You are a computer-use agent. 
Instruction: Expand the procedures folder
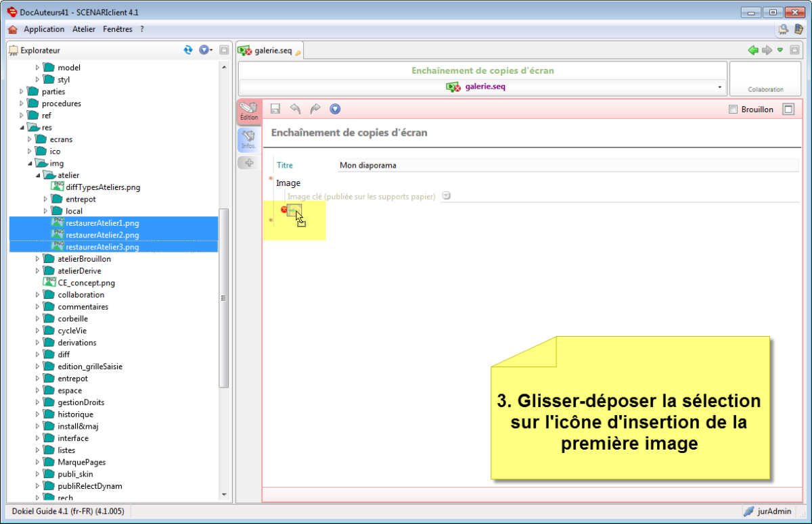tap(22, 103)
